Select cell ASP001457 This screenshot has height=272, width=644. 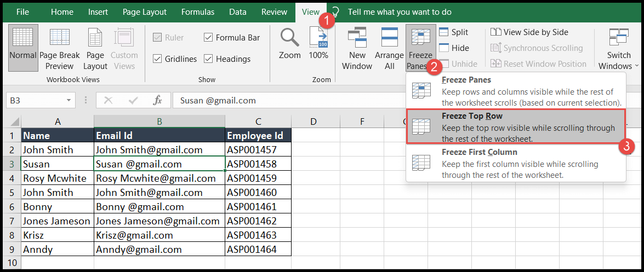(258, 150)
